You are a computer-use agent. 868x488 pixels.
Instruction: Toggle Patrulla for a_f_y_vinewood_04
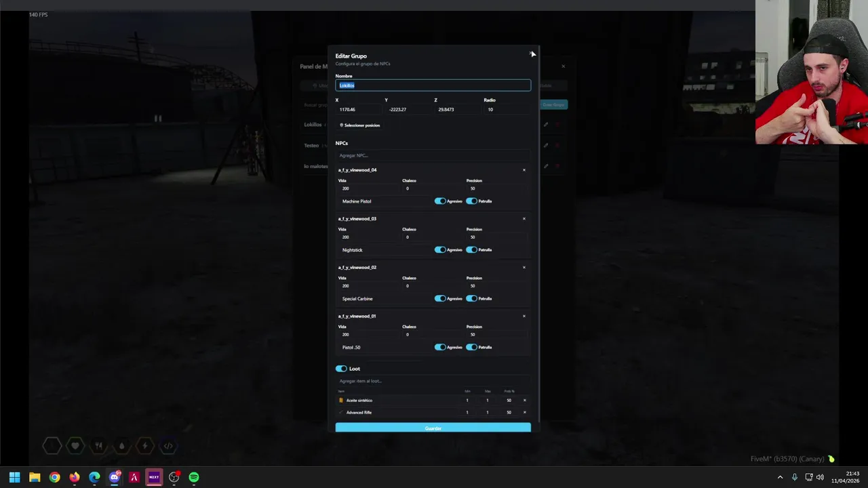point(471,201)
